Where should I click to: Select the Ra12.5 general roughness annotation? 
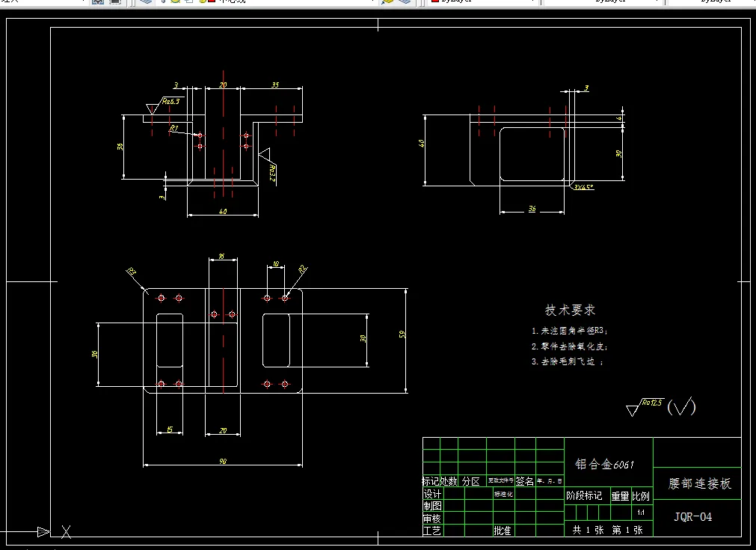[x=652, y=403]
